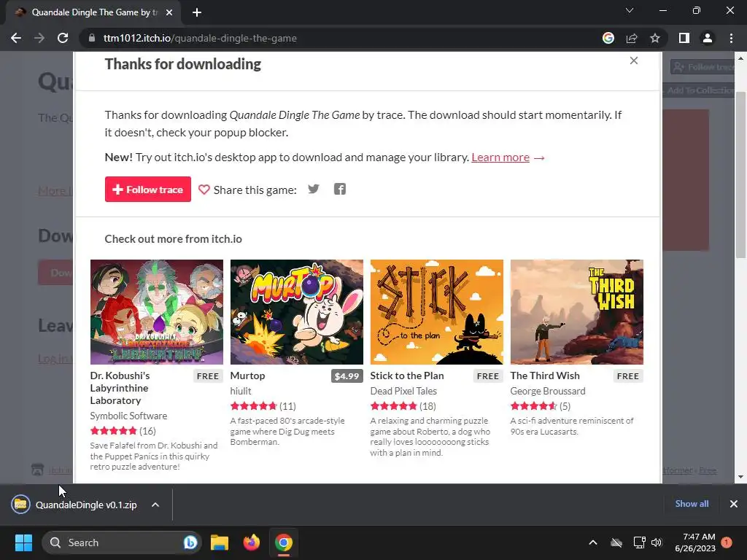This screenshot has height=560, width=747.
Task: Open Firefox from the taskbar
Action: (x=252, y=542)
